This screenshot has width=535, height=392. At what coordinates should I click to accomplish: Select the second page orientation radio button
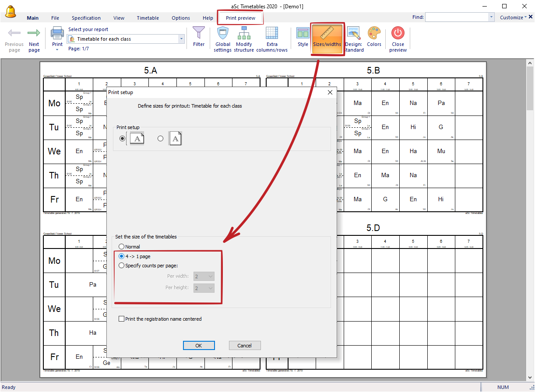(160, 138)
